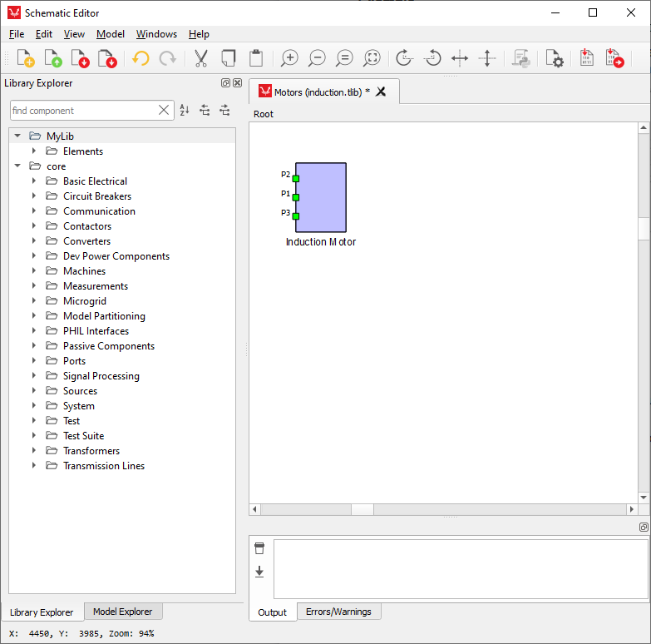Clear output with the trash icon

[x=259, y=548]
